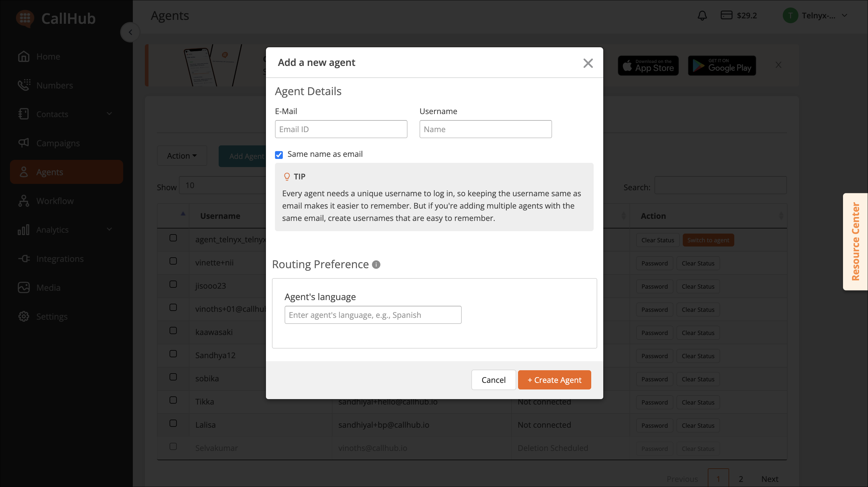Image resolution: width=868 pixels, height=487 pixels.
Task: Select the Agents sidebar item
Action: pos(66,172)
